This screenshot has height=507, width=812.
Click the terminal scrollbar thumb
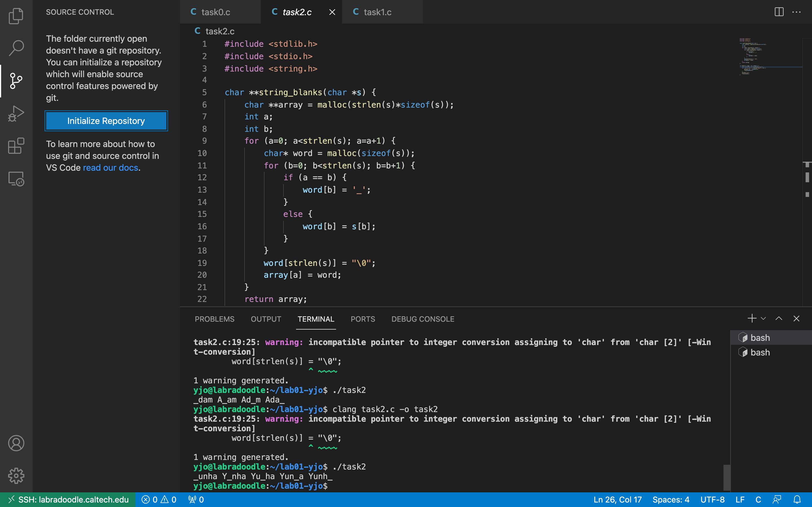727,477
